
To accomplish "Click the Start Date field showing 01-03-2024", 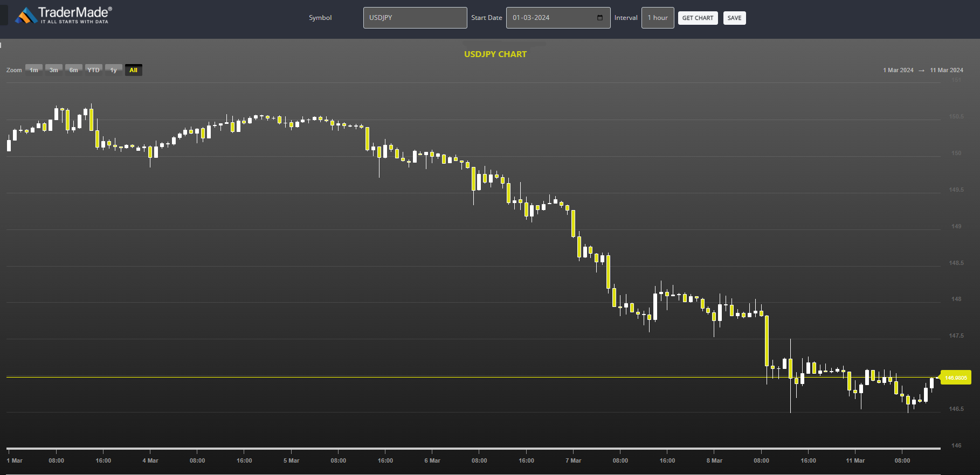I will coord(558,18).
